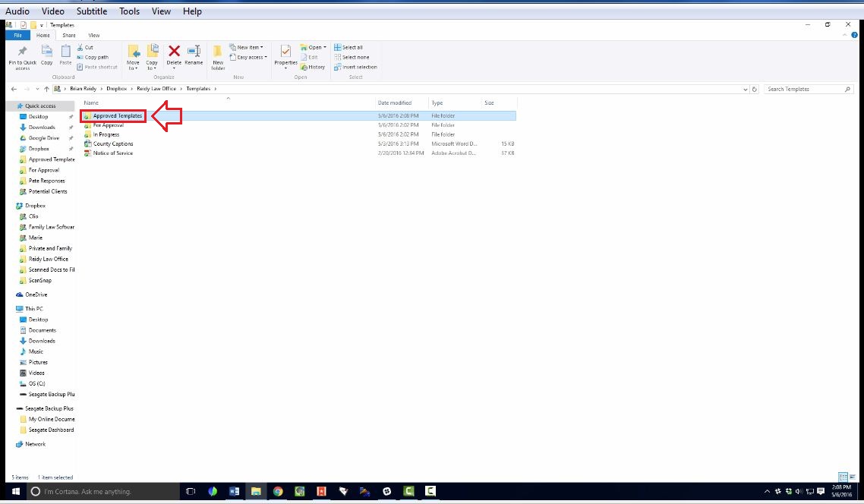Open Word from the taskbar

(x=234, y=491)
